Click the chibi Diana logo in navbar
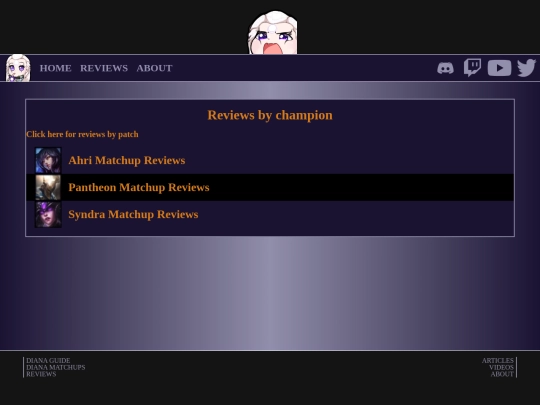Screen dimensions: 540x405 click(x=18, y=68)
